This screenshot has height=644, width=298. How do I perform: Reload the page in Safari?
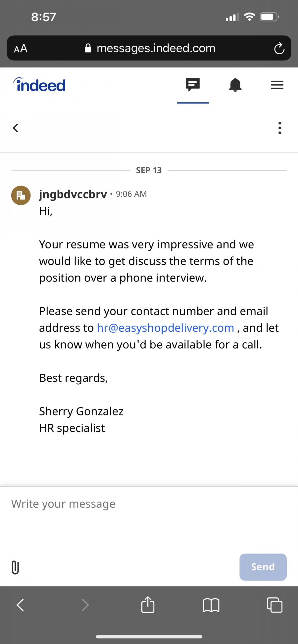tap(279, 48)
